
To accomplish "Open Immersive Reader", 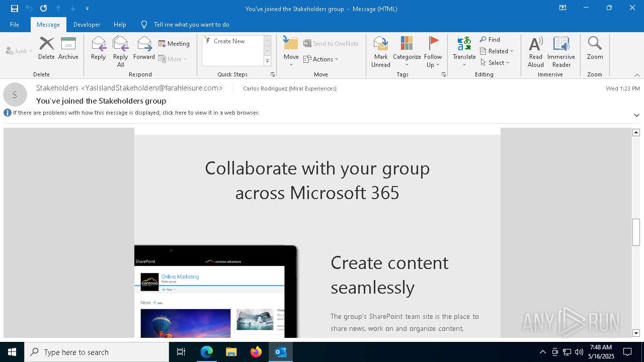I will click(561, 51).
